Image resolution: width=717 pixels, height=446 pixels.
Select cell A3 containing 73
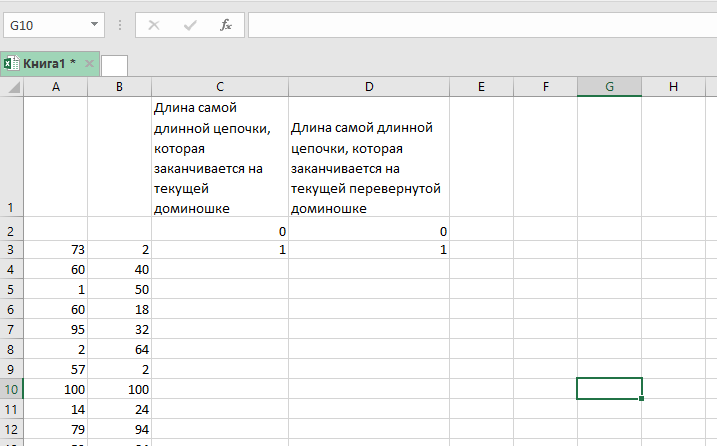(55, 250)
